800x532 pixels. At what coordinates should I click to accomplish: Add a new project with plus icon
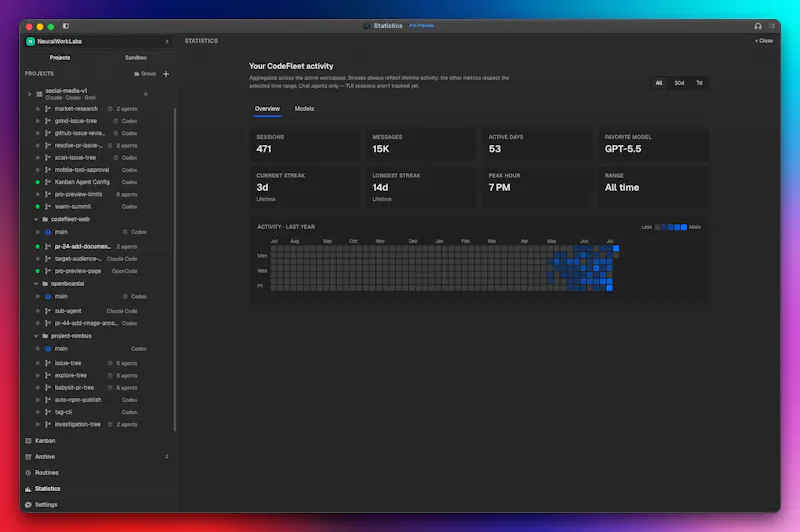click(166, 74)
